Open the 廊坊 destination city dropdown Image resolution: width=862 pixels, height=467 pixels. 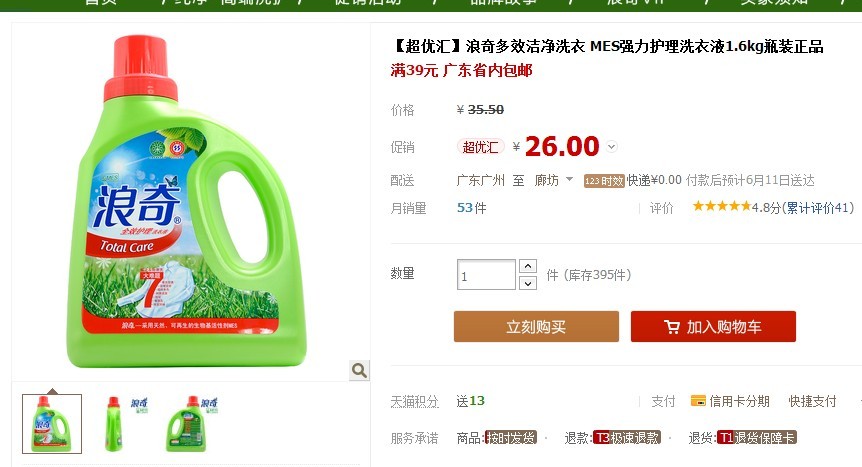tap(554, 180)
